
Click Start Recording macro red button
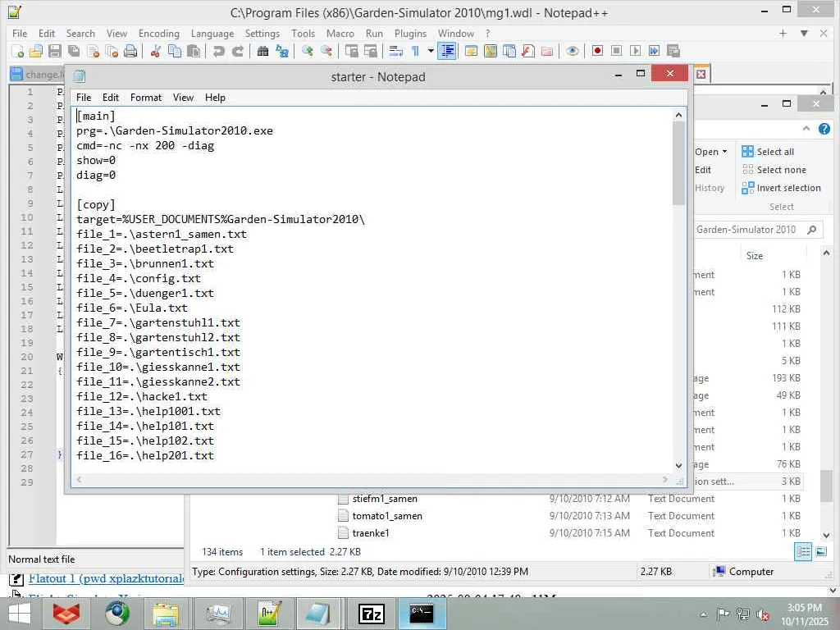(597, 51)
